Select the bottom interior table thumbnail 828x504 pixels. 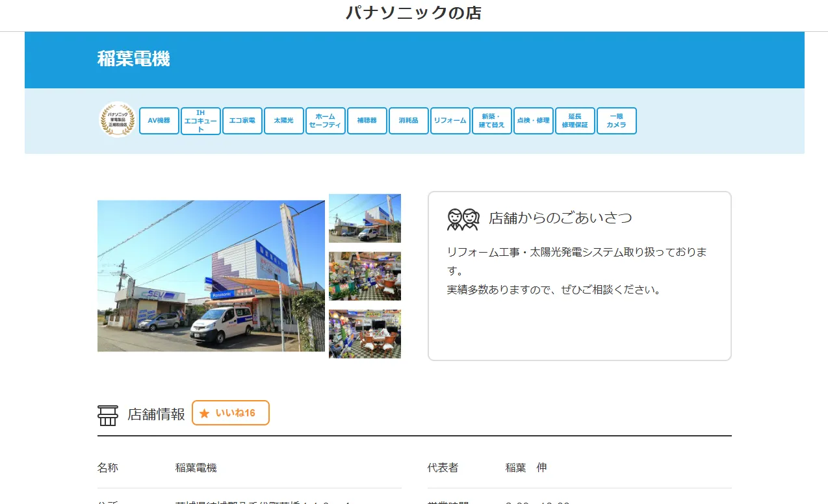coord(365,334)
